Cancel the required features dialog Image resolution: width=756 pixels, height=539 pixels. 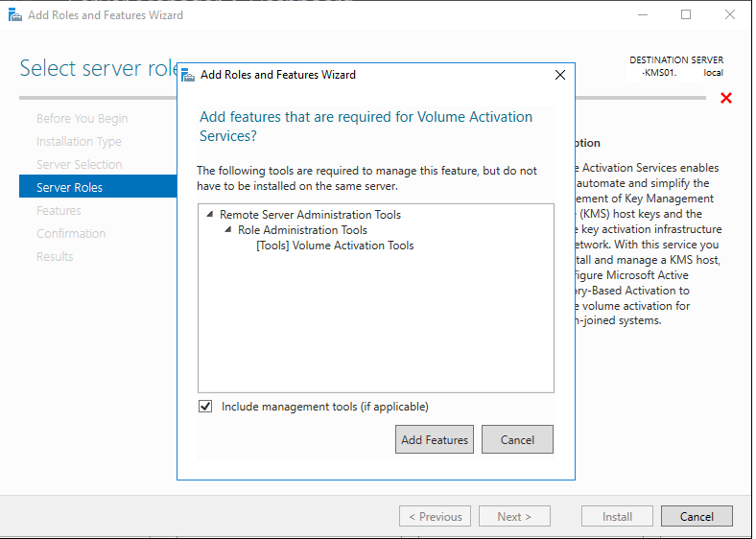517,439
